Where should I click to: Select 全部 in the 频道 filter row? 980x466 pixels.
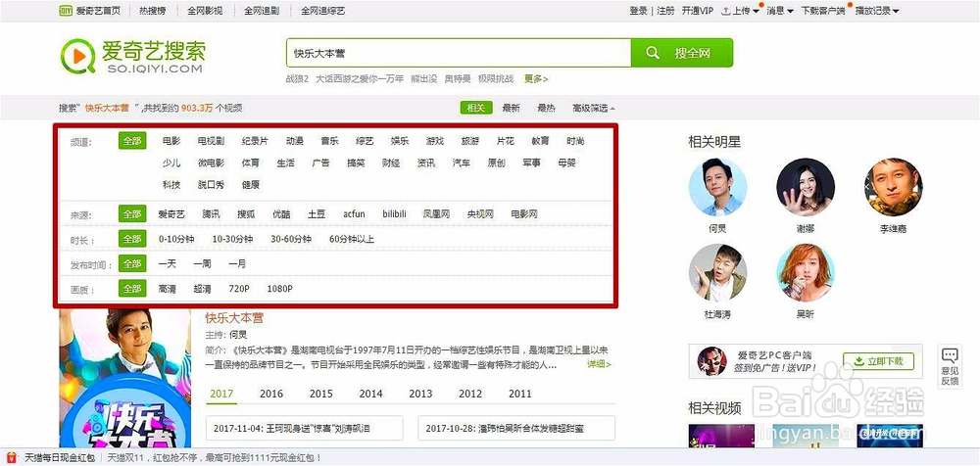[x=132, y=141]
